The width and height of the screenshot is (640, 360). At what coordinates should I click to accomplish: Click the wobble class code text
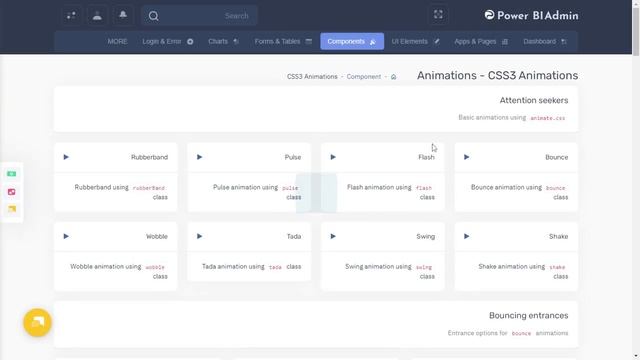pos(155,267)
